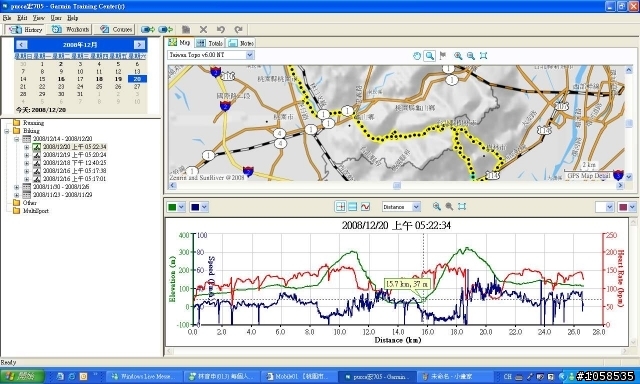Open the MultiSport folder

pos(31,211)
